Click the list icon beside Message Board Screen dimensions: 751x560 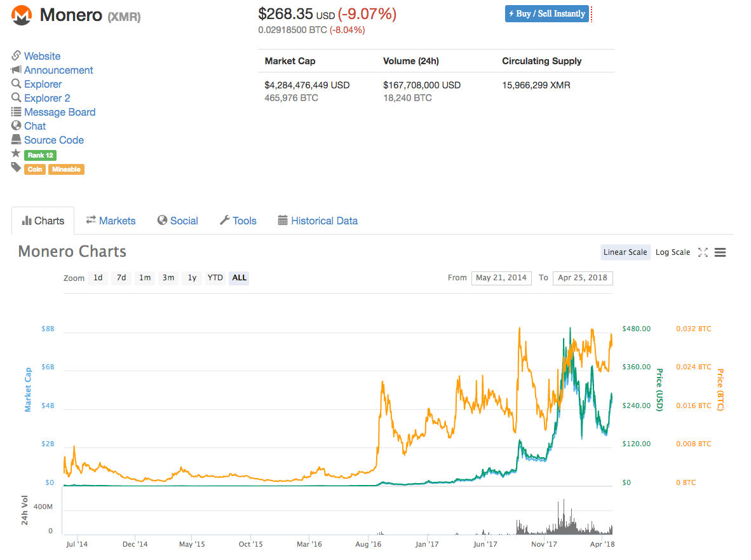pos(17,112)
